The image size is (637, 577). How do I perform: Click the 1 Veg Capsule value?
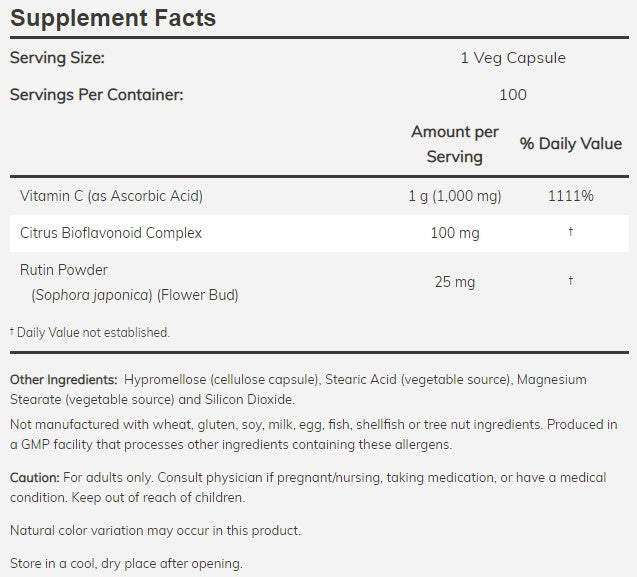click(x=513, y=58)
